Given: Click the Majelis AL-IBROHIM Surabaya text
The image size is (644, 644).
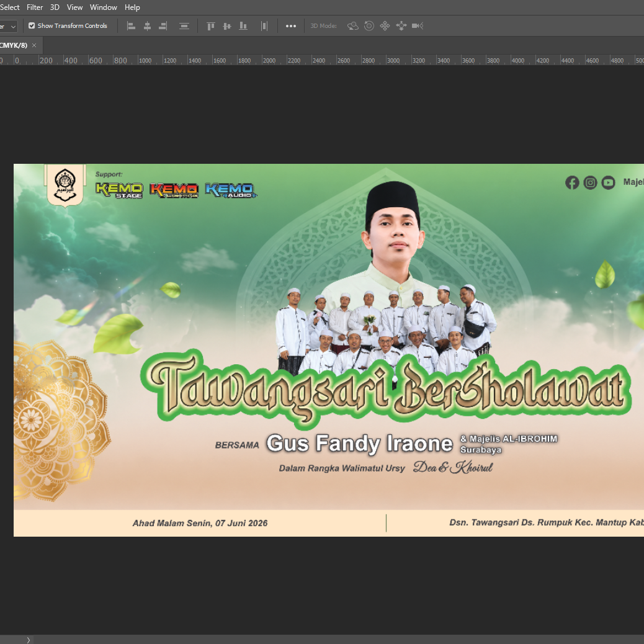Looking at the screenshot, I should tap(509, 444).
